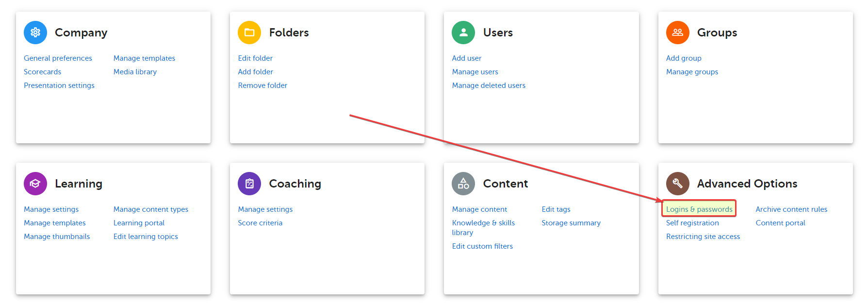Click the brown Advanced Options wrench icon
Viewport: 868px width, 308px height.
pyautogui.click(x=678, y=184)
